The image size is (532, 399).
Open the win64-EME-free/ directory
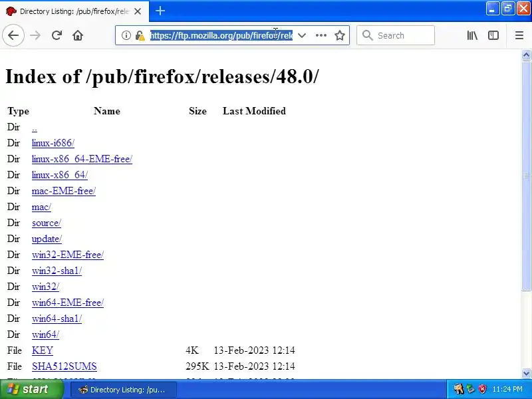pos(68,303)
